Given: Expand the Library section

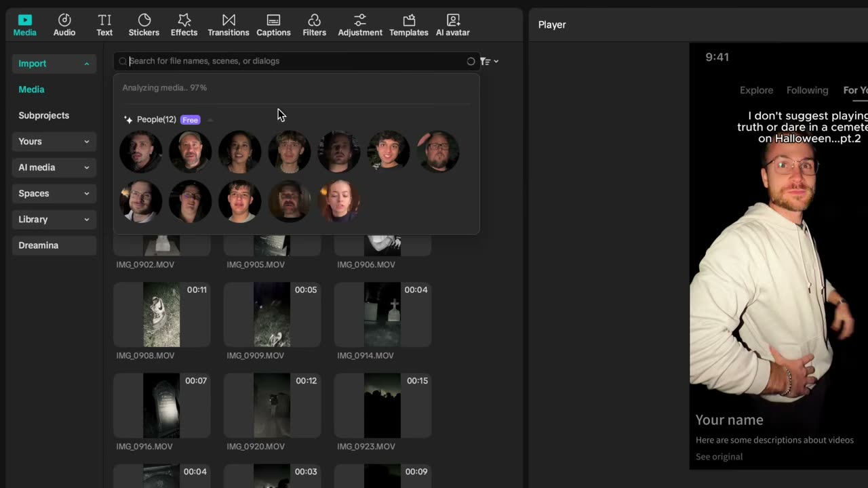Looking at the screenshot, I should point(54,220).
